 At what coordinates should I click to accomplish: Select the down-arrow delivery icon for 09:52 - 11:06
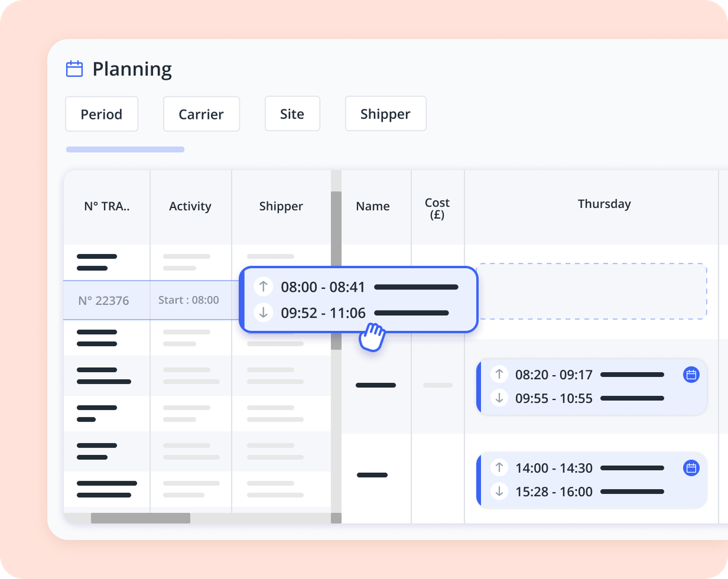[x=264, y=313]
